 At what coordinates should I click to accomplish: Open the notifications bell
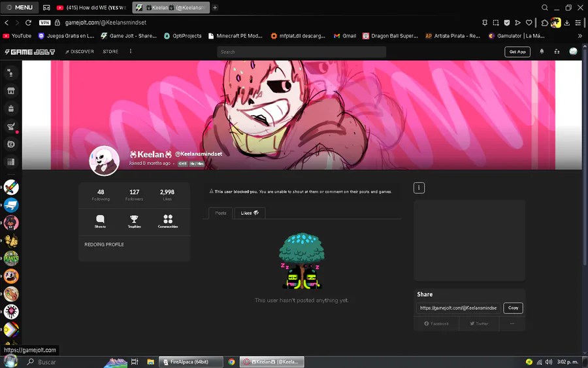(542, 52)
